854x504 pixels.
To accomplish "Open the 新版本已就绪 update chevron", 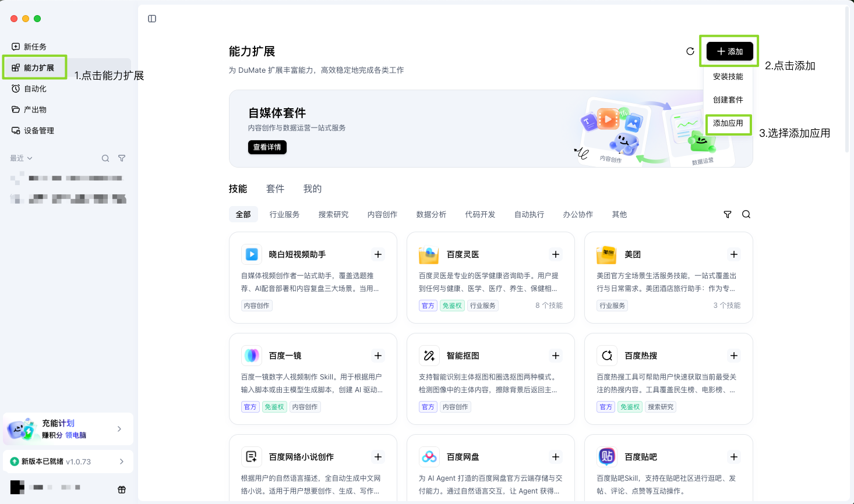I will (x=122, y=462).
